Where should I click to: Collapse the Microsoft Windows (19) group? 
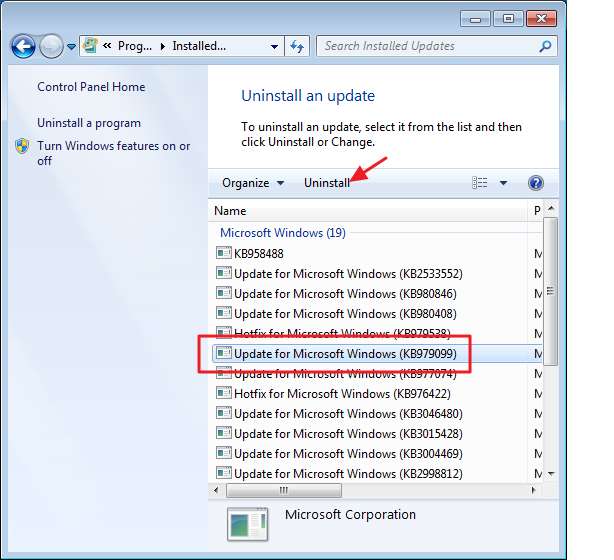(283, 233)
